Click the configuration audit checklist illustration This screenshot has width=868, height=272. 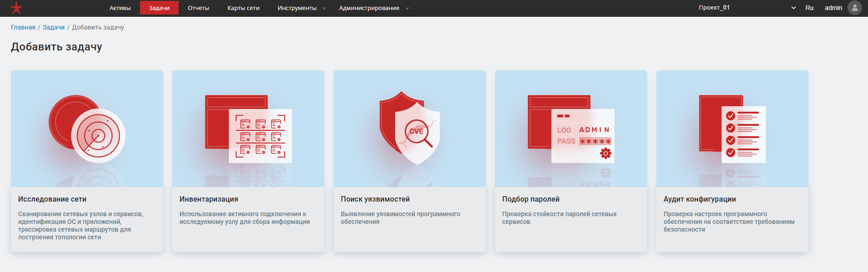click(732, 129)
